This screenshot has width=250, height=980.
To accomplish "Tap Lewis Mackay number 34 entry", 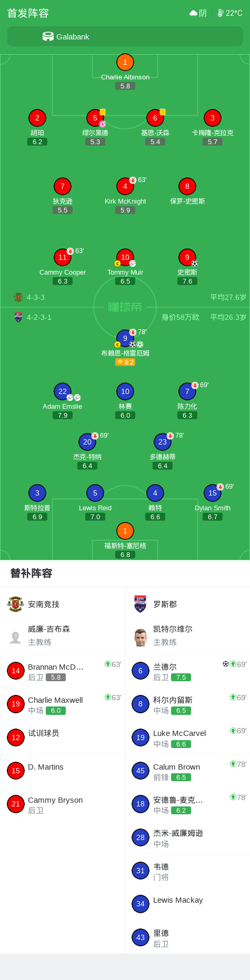I will 187,904.
